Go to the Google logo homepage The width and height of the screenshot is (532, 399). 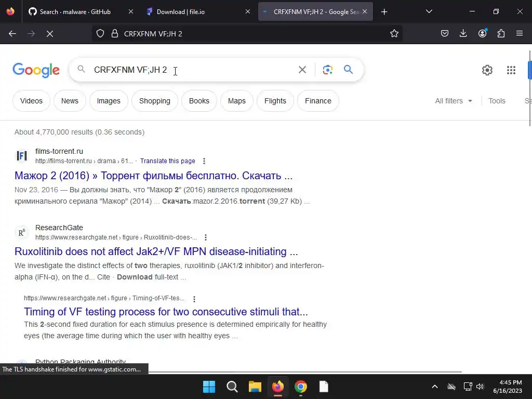36,70
